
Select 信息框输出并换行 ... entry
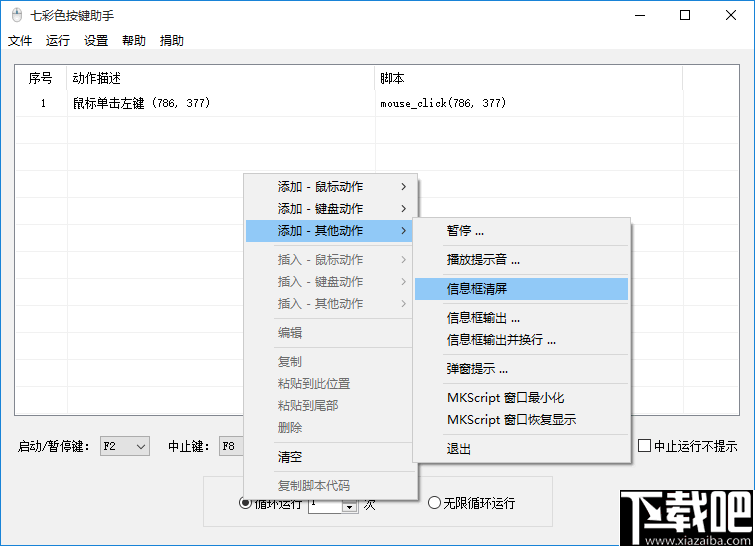(521, 340)
